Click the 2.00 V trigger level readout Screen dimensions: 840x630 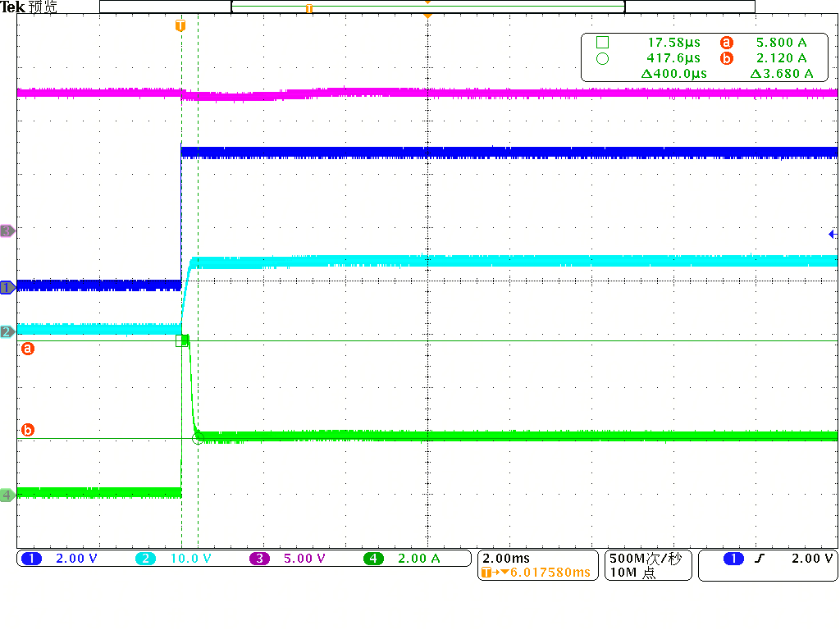812,558
